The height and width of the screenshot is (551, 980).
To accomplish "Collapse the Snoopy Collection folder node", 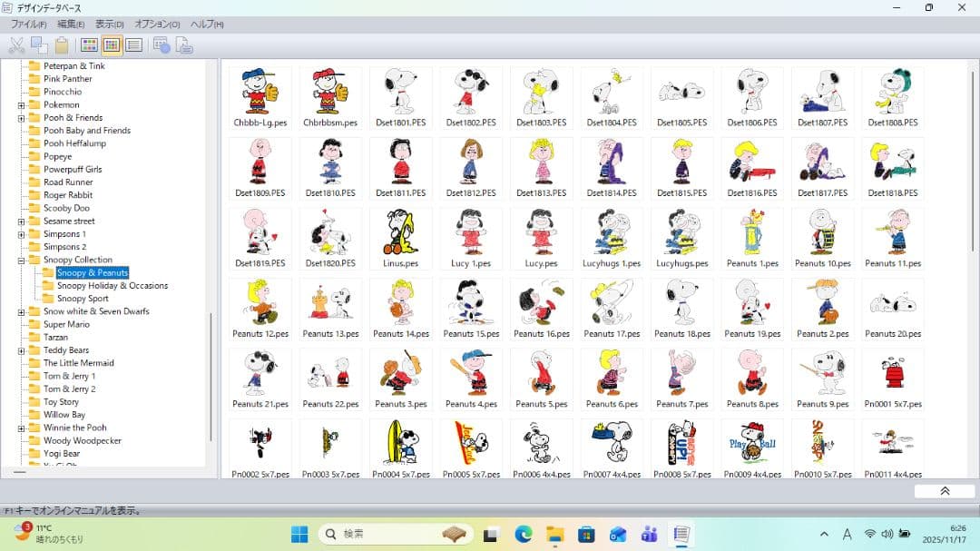I will [x=21, y=261].
